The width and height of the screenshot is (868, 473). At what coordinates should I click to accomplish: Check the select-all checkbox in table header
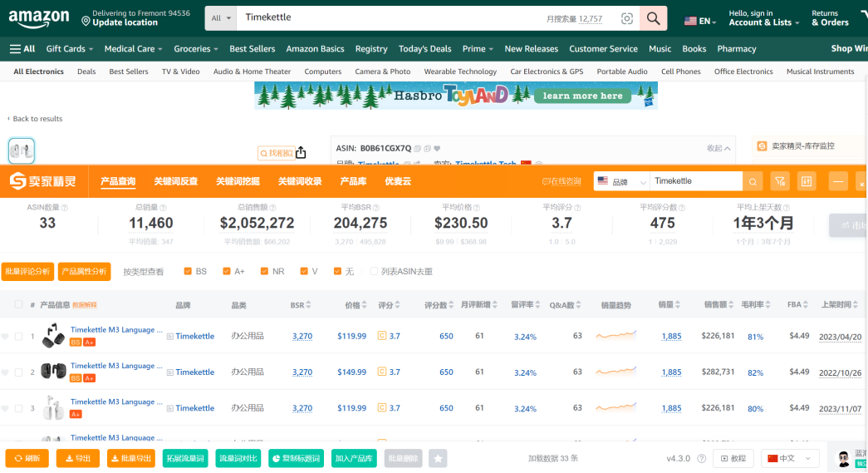click(19, 304)
